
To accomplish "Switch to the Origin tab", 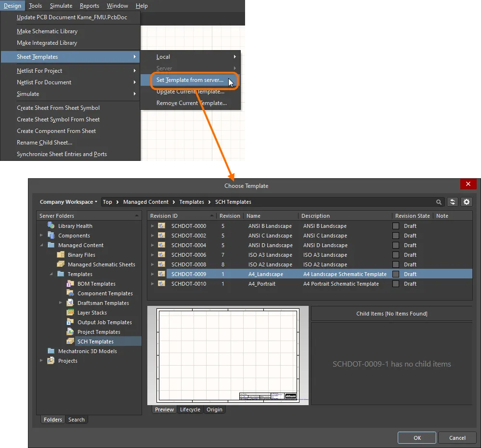I will [x=214, y=409].
